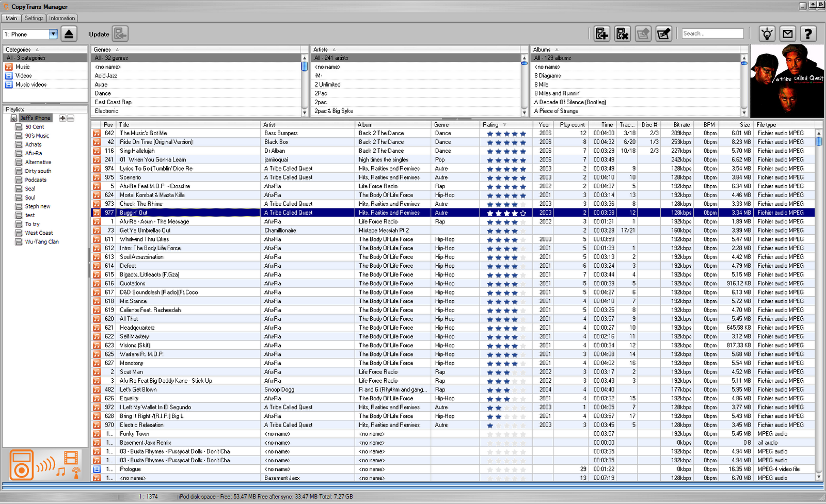
Task: Open the West Coast playlist
Action: click(x=39, y=233)
